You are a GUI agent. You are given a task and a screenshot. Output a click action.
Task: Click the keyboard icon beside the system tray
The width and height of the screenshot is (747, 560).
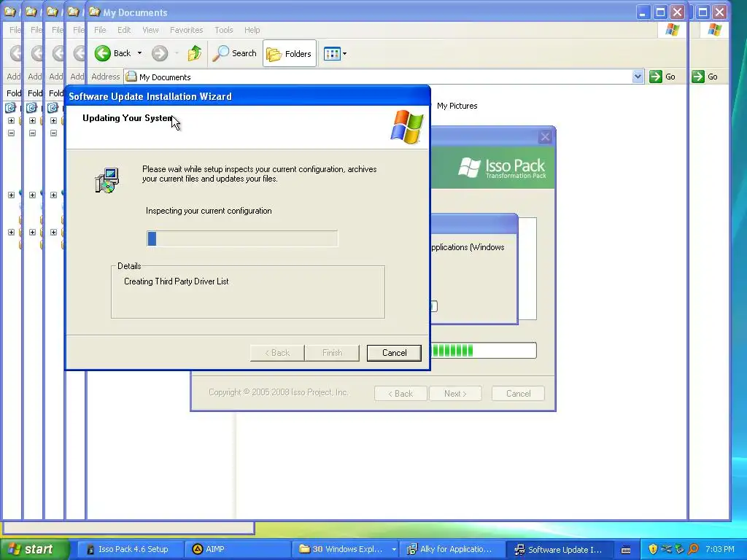[x=626, y=550]
